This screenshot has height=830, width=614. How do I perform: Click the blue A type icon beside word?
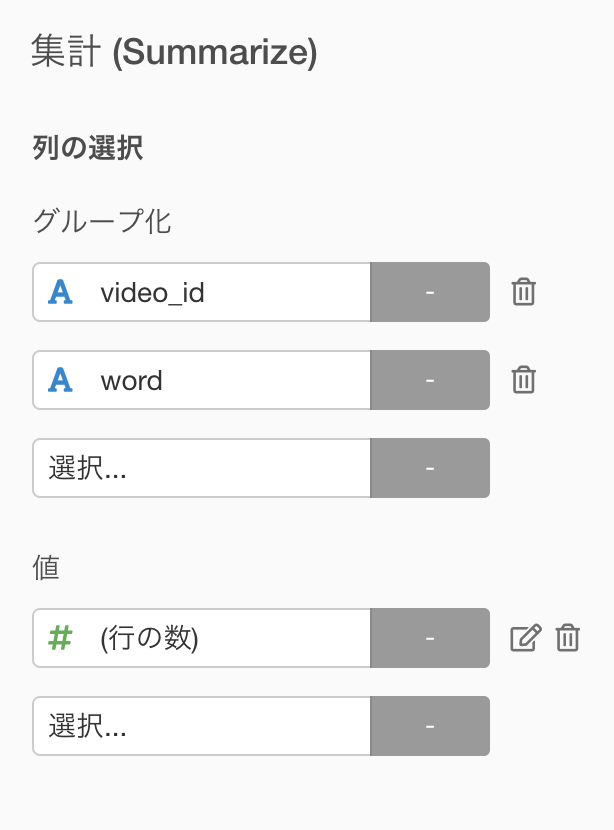point(60,380)
